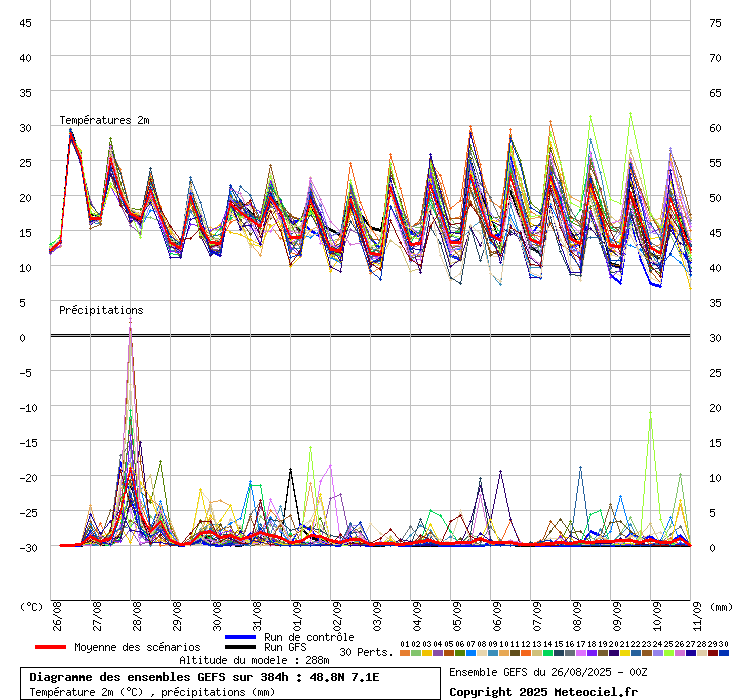Click the 28/08 date label
Viewport: 740px width, 700px height.
pyautogui.click(x=137, y=616)
